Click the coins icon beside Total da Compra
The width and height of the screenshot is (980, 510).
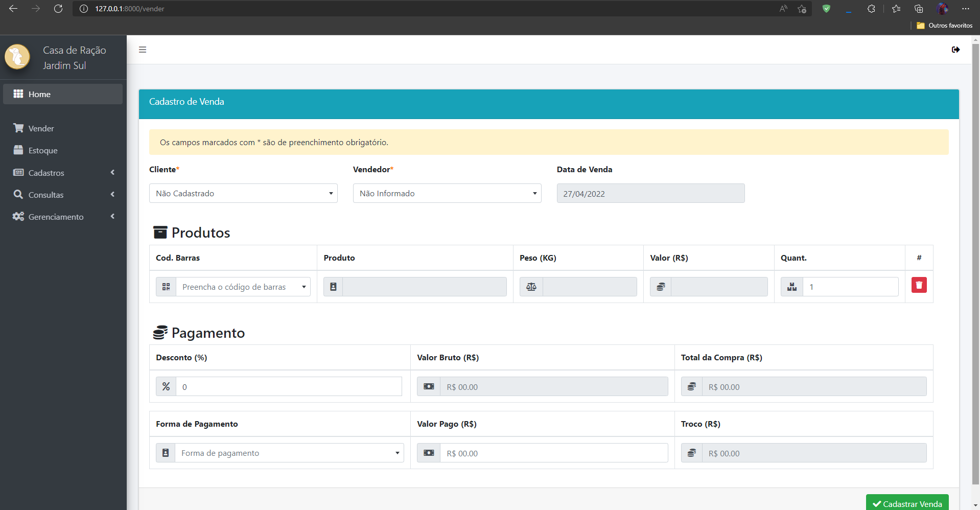pos(692,386)
